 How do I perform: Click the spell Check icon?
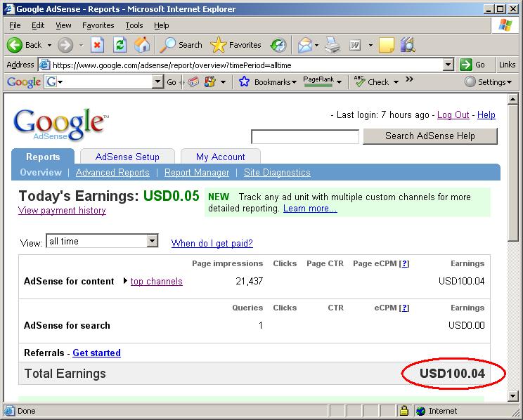pos(359,81)
